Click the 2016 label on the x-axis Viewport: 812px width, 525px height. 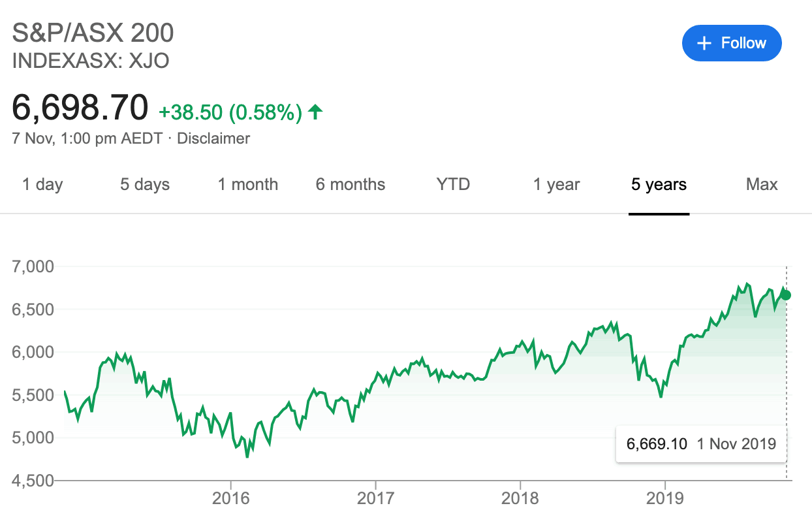(x=231, y=498)
